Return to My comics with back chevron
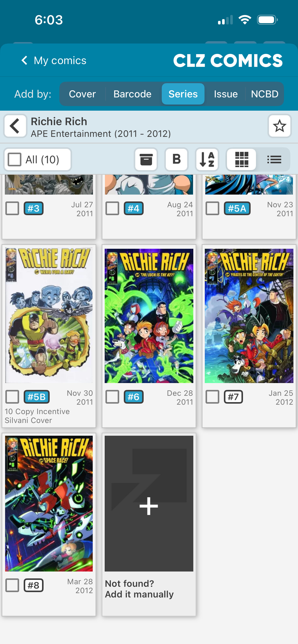 [24, 61]
